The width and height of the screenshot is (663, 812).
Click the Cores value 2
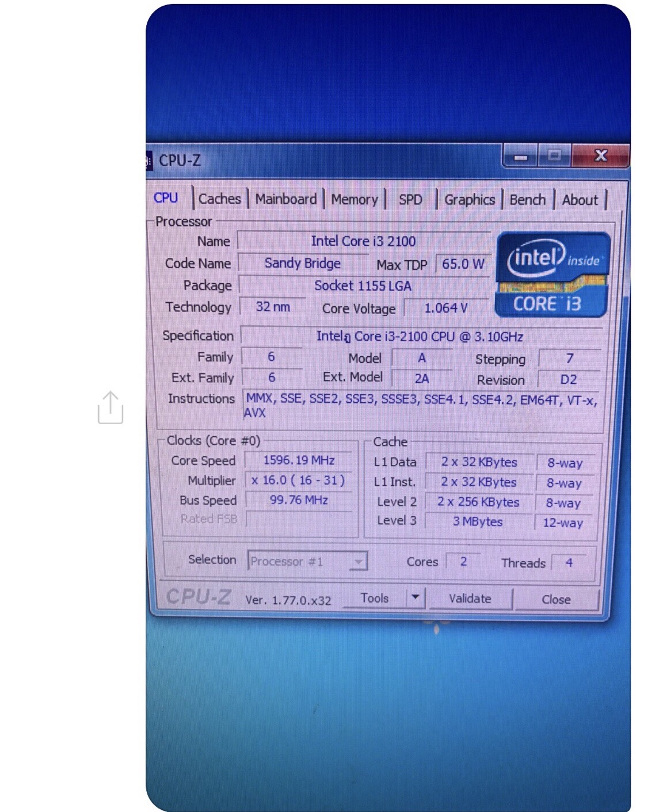(x=464, y=562)
